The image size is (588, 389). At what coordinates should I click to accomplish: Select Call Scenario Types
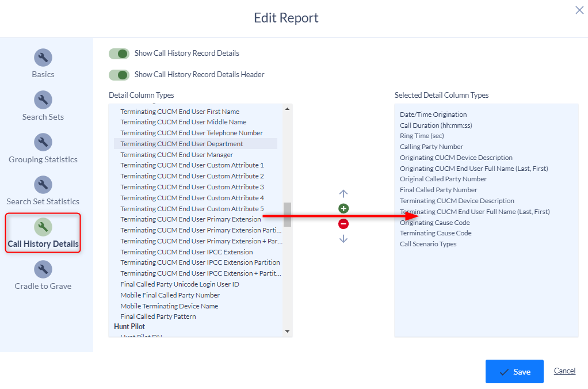(x=428, y=244)
